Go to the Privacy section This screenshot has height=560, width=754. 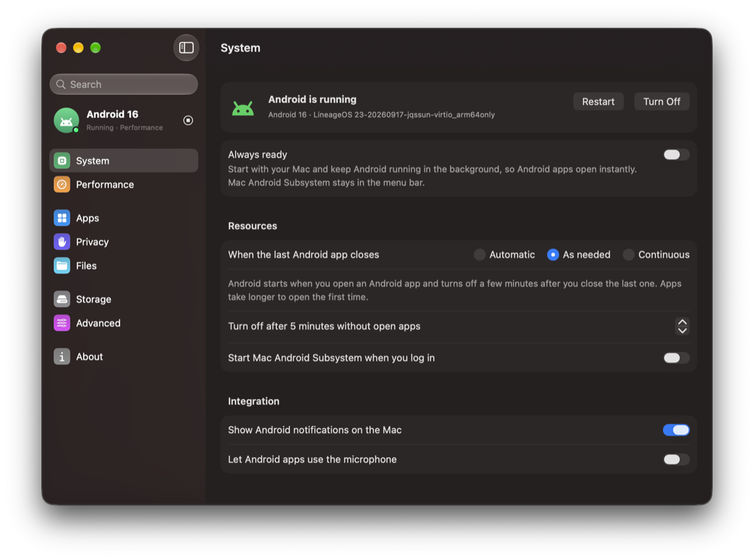click(124, 242)
